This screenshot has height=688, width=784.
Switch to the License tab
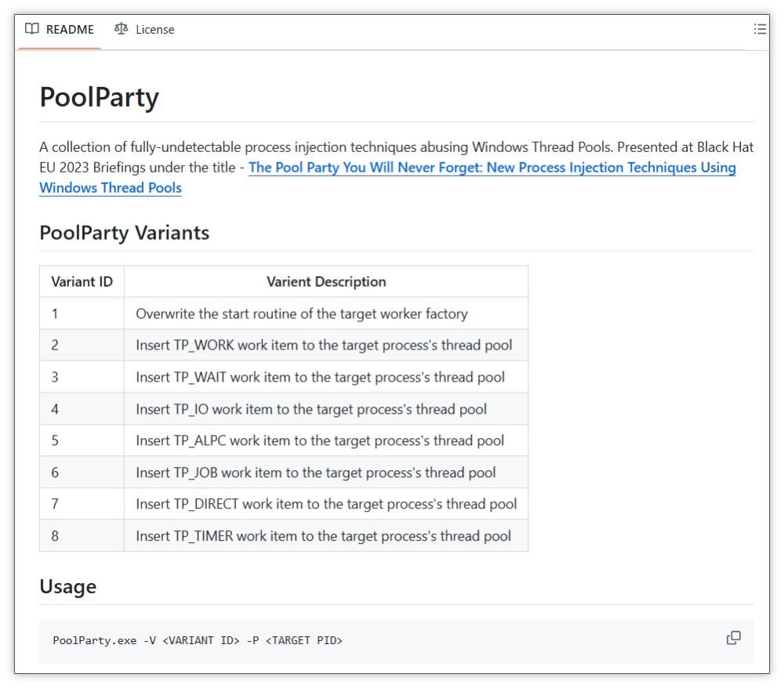[144, 30]
